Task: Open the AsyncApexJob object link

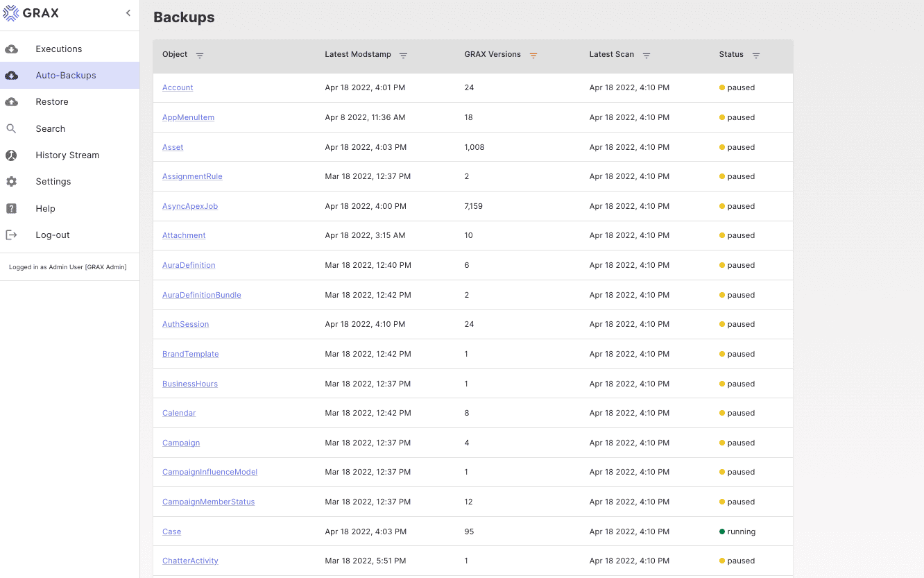Action: click(x=190, y=206)
